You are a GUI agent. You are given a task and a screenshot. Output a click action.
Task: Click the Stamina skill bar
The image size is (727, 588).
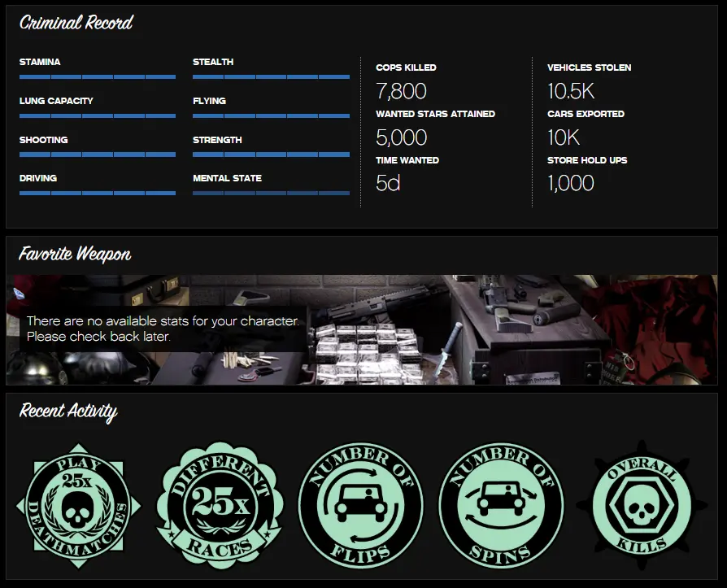click(98, 76)
